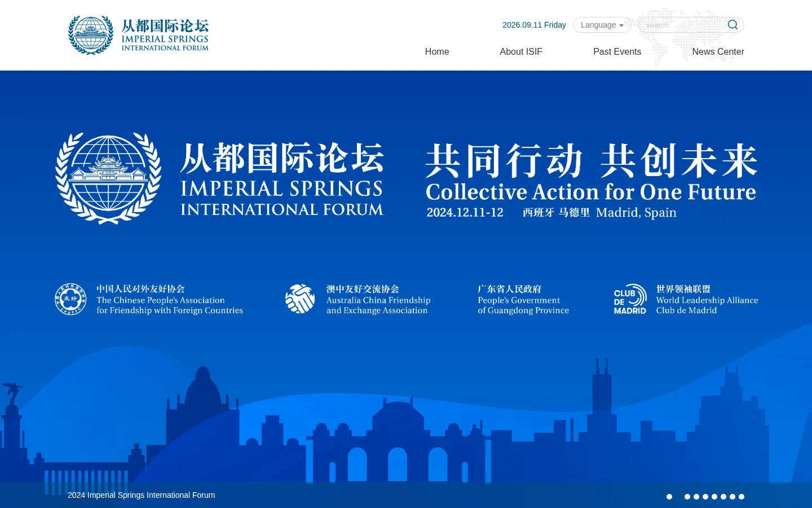
Task: Click the 2024 Imperial Springs International Forum caption
Action: (141, 495)
